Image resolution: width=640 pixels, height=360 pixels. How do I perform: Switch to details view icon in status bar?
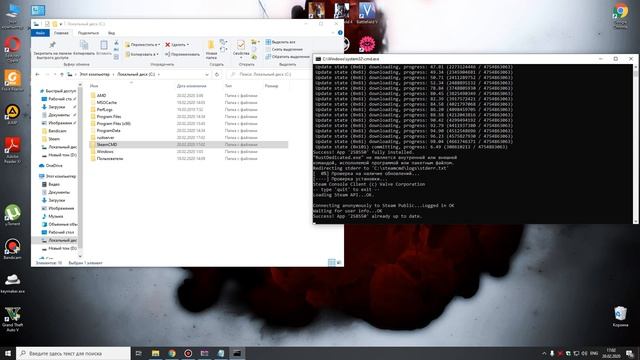pyautogui.click(x=331, y=262)
